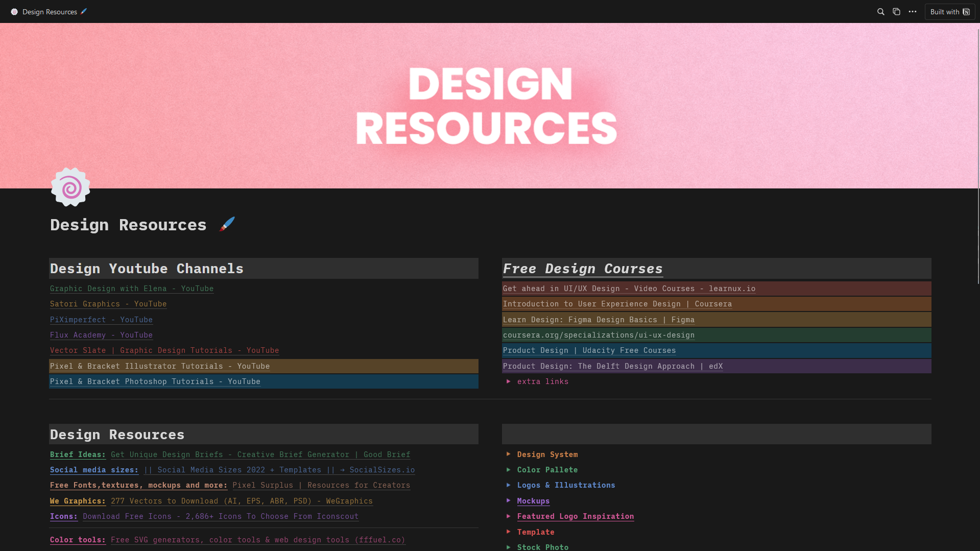Click the Design Youtube Channels heading
This screenshot has height=551, width=980.
[147, 269]
